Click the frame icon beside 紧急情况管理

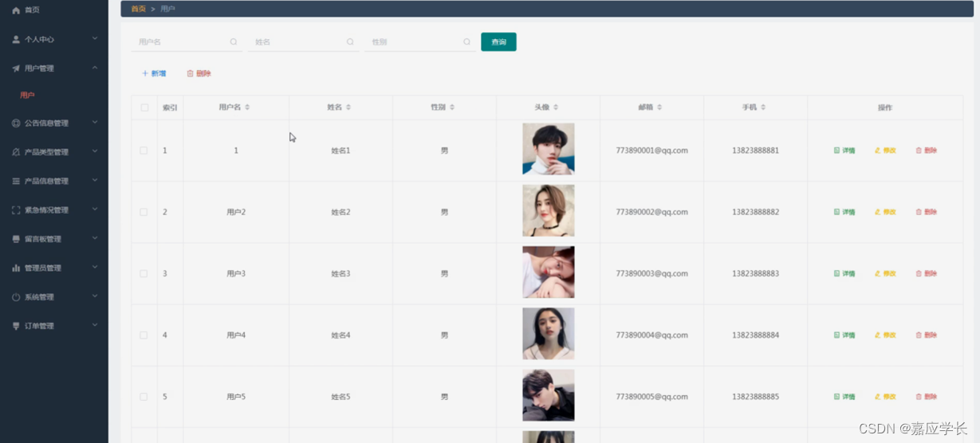[16, 210]
